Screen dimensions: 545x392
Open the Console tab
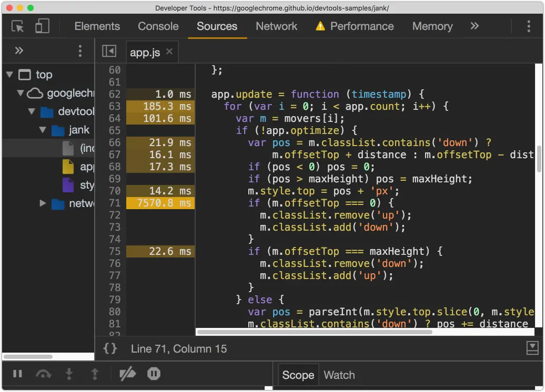tap(158, 26)
